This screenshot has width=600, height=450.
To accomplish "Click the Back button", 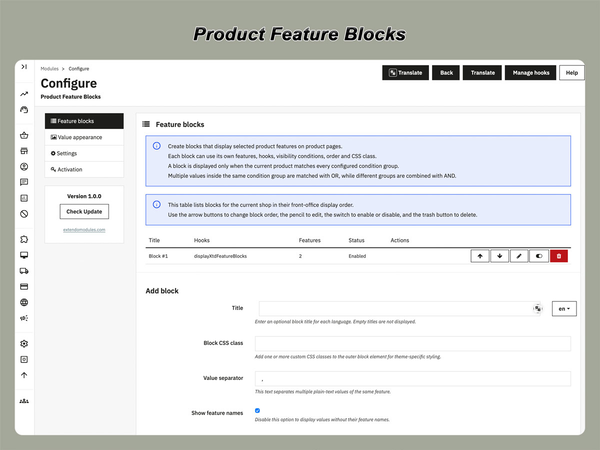I will click(446, 73).
